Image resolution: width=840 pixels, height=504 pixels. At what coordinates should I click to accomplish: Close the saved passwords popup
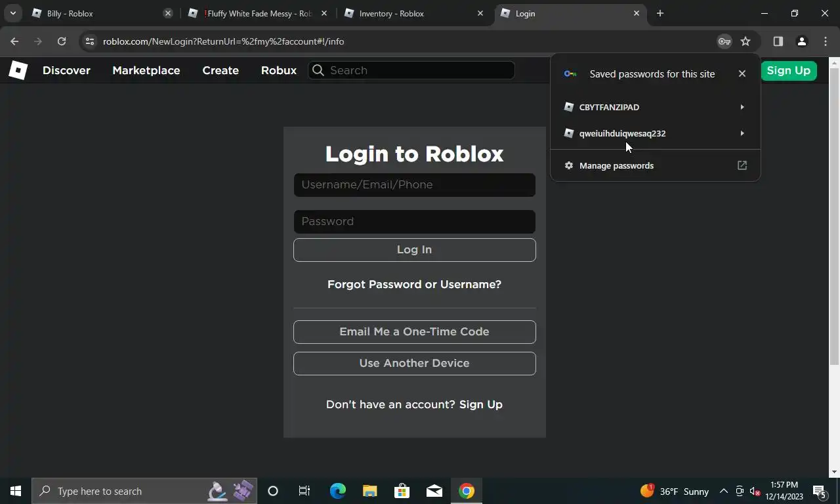[742, 73]
